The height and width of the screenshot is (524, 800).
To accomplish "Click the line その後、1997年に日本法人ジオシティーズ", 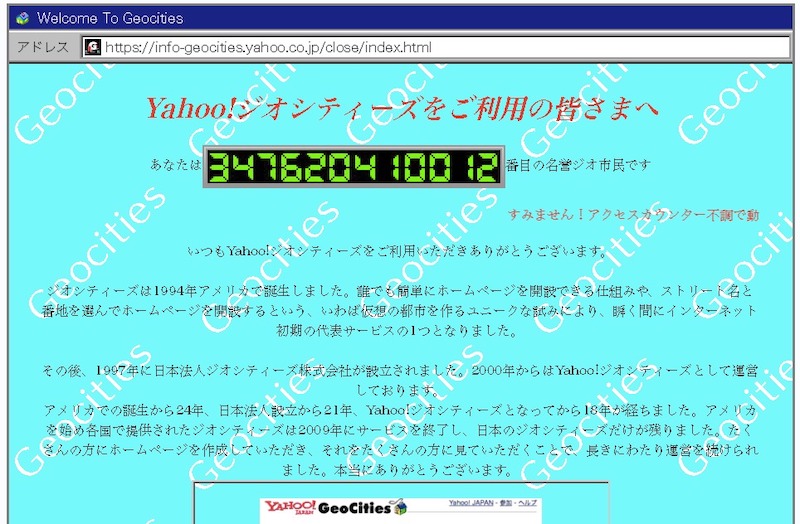I will click(x=399, y=370).
